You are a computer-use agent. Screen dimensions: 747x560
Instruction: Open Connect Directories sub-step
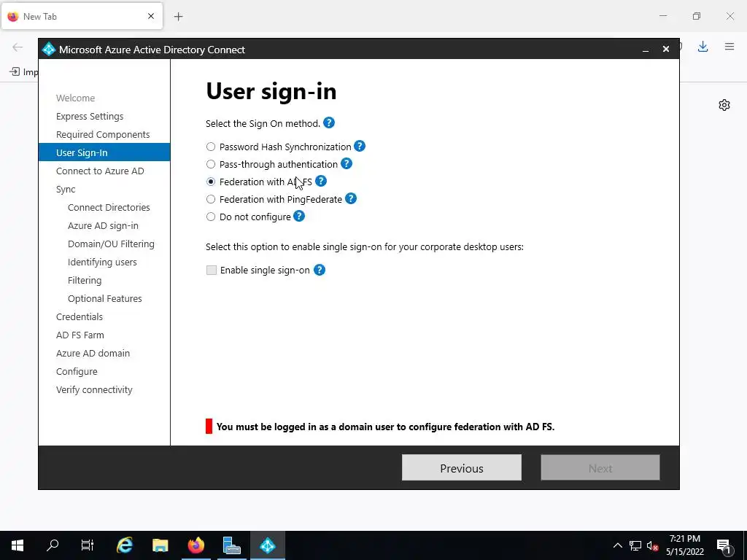point(109,207)
